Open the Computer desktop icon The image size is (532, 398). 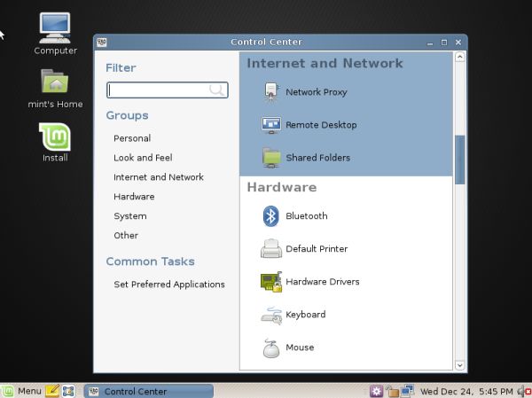pos(55,28)
